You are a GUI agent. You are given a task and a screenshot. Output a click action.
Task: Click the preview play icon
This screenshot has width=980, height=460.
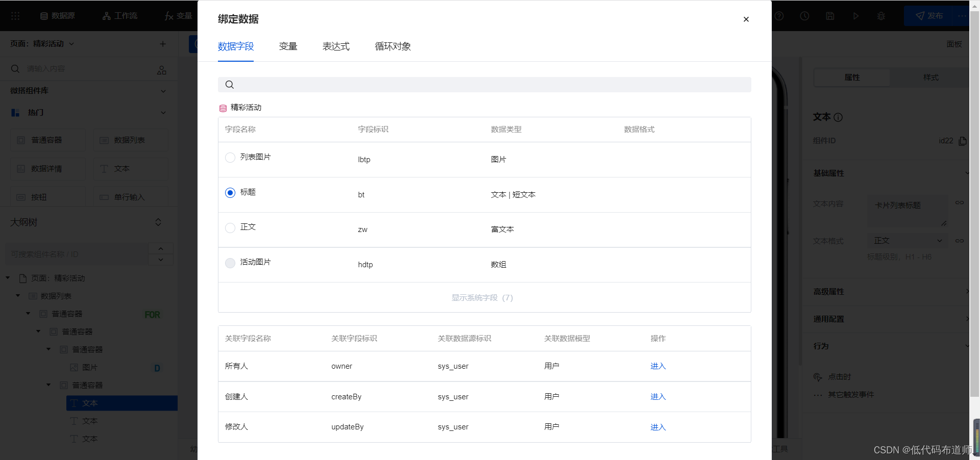[855, 16]
